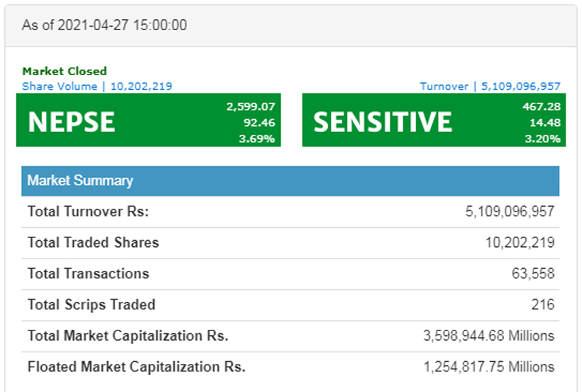582x392 pixels.
Task: Click the 63,558 transactions value
Action: click(533, 274)
